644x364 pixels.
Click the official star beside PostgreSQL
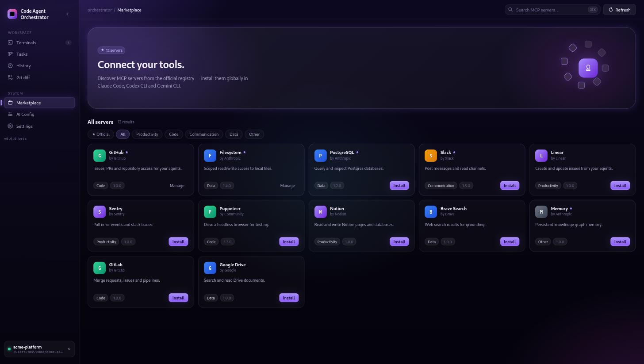357,152
